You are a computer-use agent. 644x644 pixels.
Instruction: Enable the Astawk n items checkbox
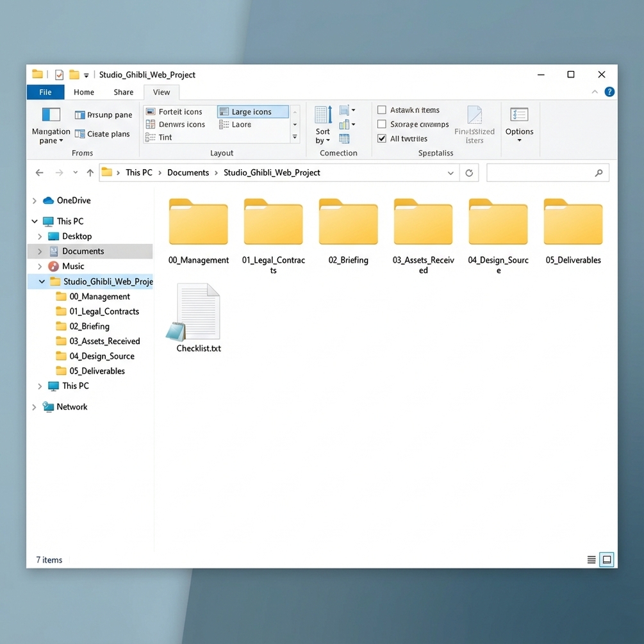tap(381, 110)
